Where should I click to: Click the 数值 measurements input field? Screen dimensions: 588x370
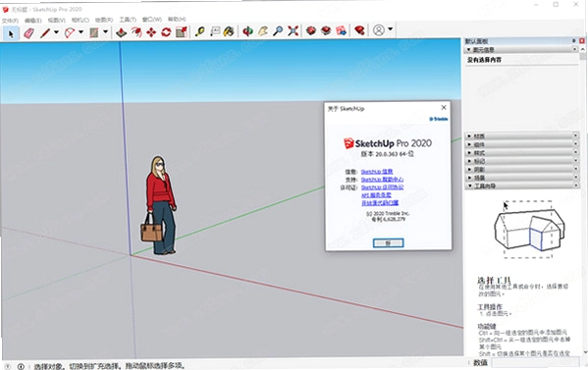[x=536, y=362]
